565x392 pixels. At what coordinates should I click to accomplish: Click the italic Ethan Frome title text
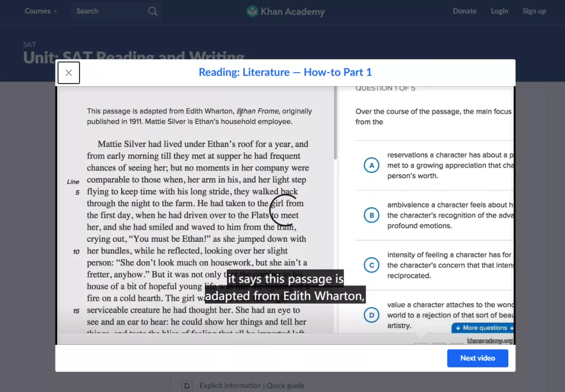point(257,111)
